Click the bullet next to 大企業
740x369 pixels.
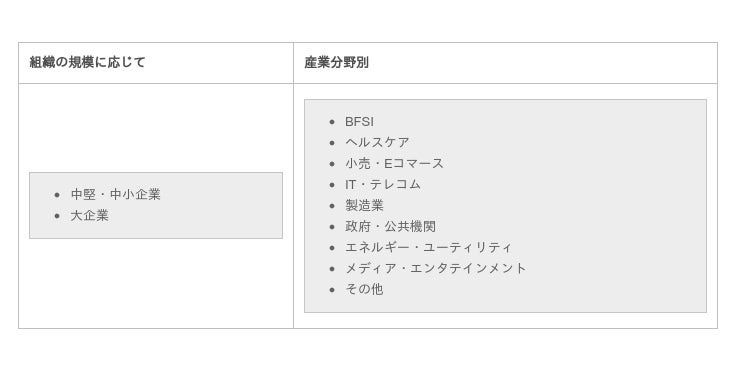click(x=58, y=216)
